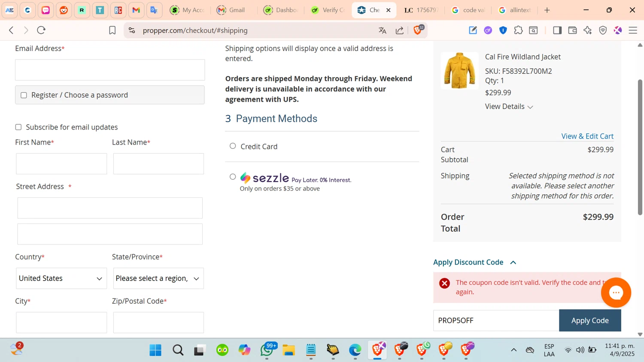Enable Subscribe for email updates
The width and height of the screenshot is (644, 362).
click(x=18, y=127)
